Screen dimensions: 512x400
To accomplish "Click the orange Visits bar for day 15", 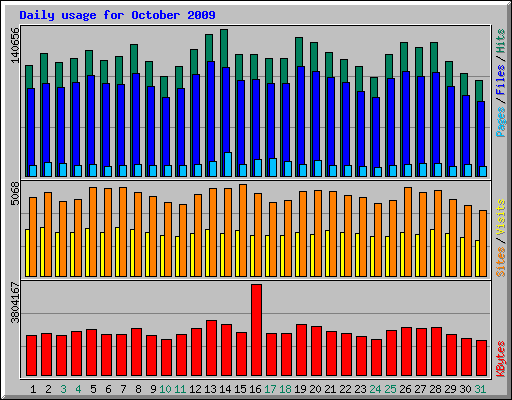I will [243, 230].
